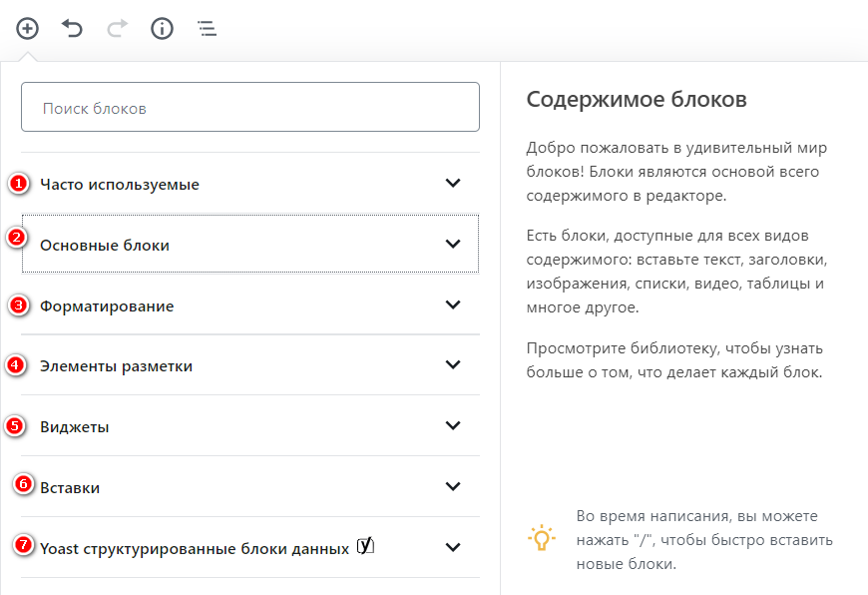Open Yoast структурированные блоки данных label
This screenshot has width=868, height=595.
(x=195, y=548)
